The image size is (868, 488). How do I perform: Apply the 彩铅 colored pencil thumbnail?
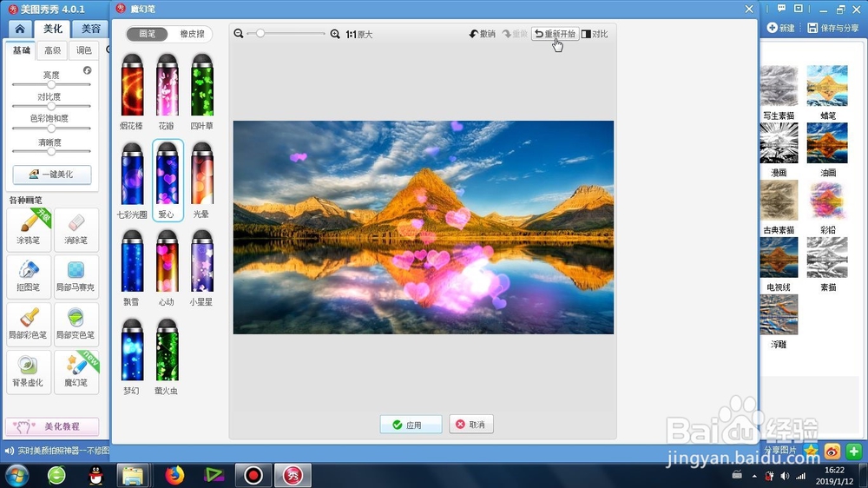click(827, 201)
